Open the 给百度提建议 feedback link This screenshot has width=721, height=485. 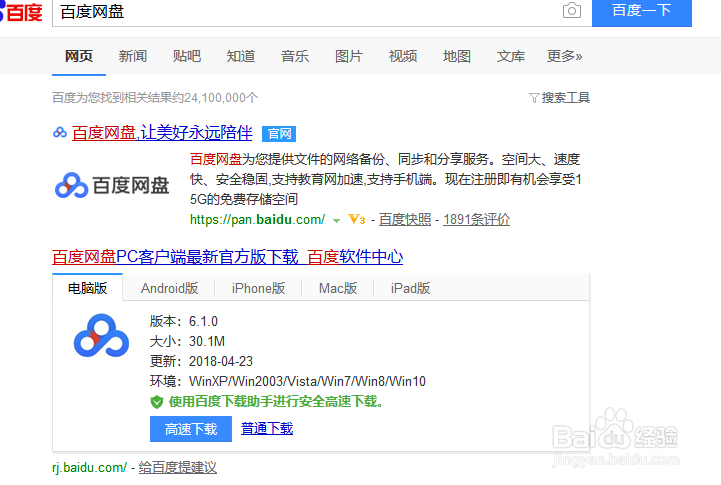[x=177, y=468]
